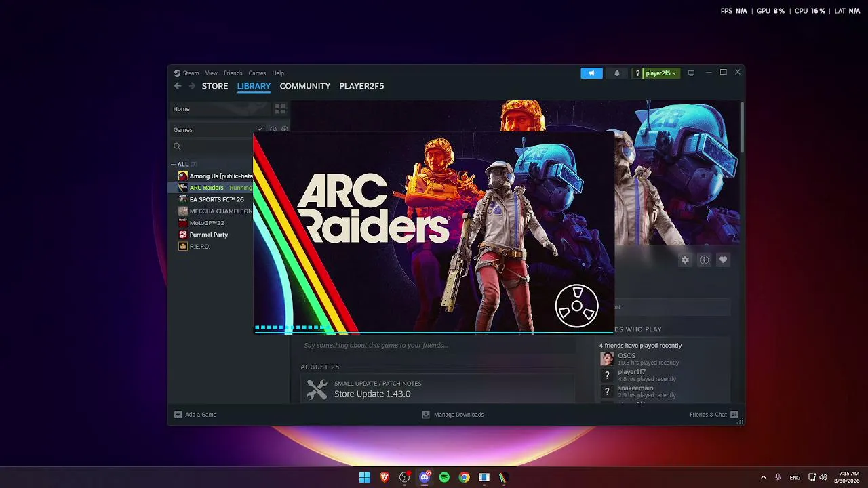This screenshot has width=868, height=488.
Task: Select Pummel Party in library
Action: pos(209,235)
